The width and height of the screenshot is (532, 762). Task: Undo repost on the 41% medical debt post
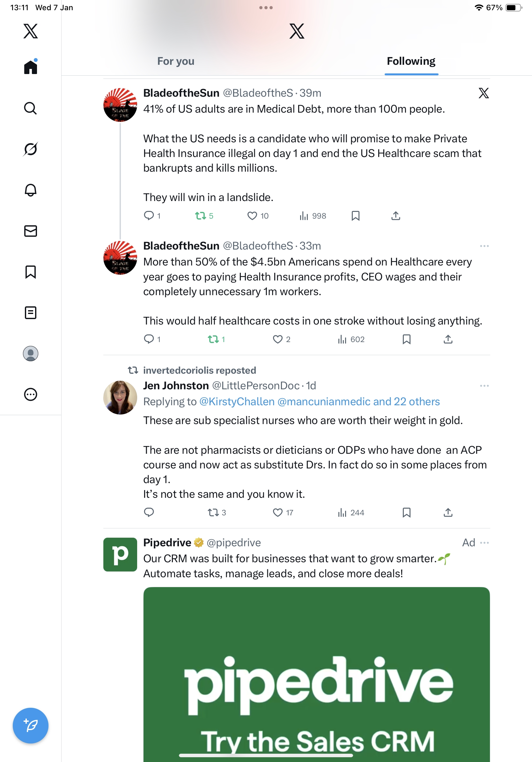[x=200, y=216]
